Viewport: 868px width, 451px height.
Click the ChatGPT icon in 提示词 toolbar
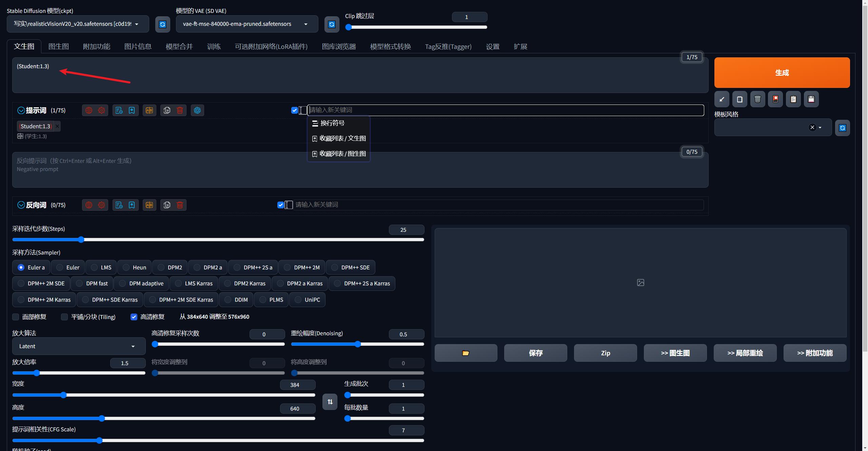tap(197, 110)
